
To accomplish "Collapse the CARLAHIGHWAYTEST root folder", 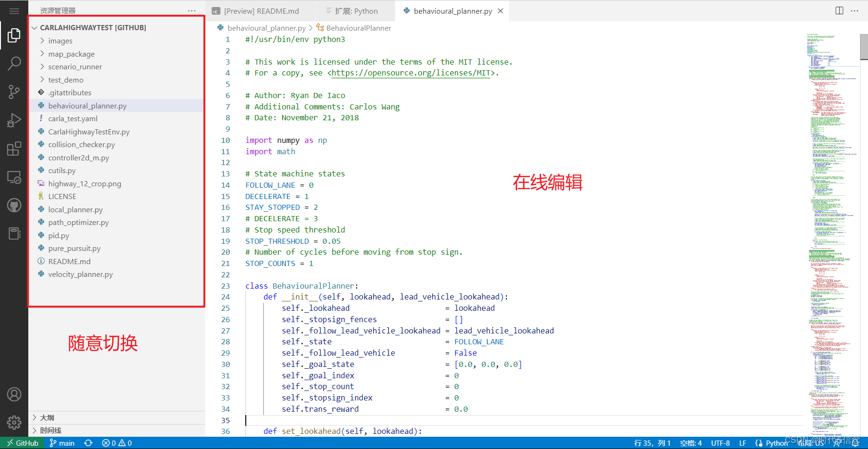I will [93, 27].
